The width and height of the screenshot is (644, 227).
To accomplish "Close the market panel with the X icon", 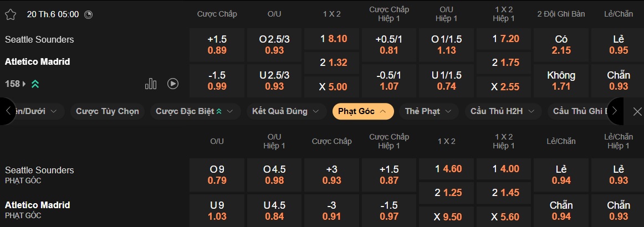I will [x=637, y=111].
